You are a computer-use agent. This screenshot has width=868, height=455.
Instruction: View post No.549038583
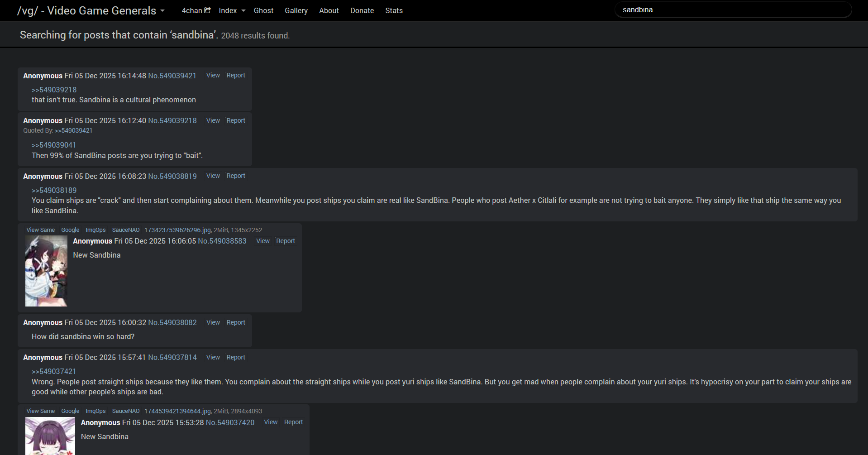pyautogui.click(x=263, y=241)
